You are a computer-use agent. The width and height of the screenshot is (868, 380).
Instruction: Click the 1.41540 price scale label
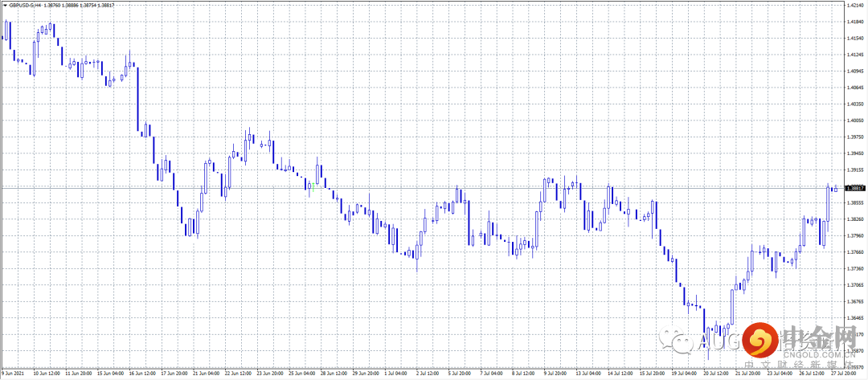[x=854, y=39]
